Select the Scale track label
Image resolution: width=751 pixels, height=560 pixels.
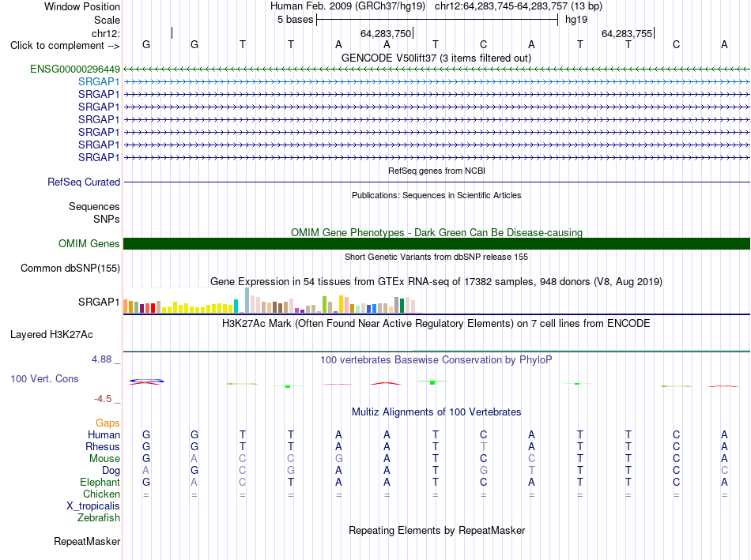[x=107, y=20]
